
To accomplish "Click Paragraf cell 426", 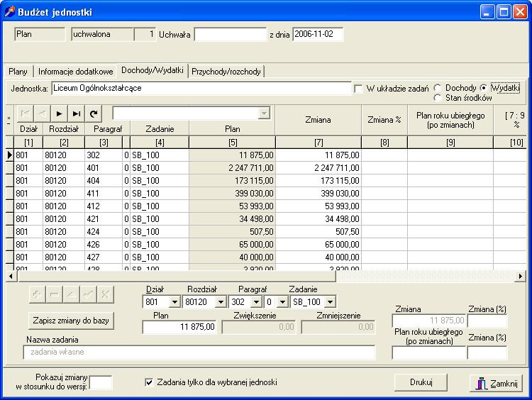I will coord(104,244).
